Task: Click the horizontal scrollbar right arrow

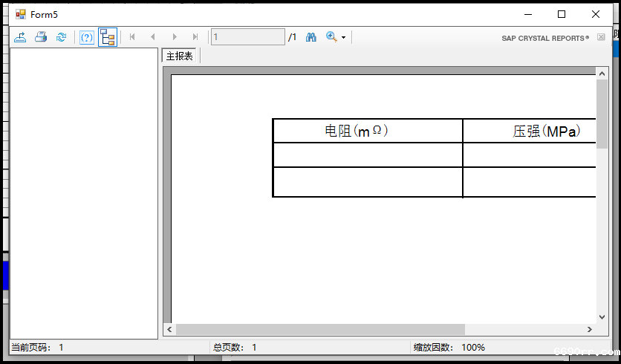Action: pos(590,329)
